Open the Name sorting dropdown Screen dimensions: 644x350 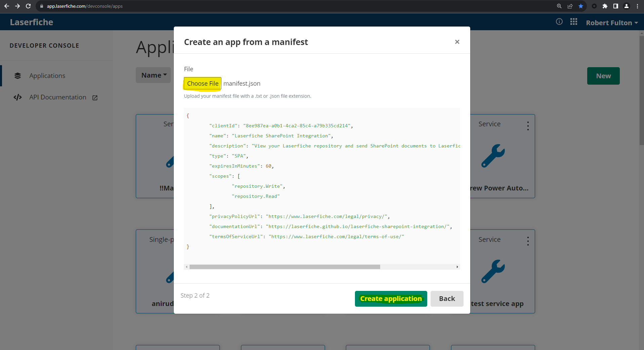point(153,75)
